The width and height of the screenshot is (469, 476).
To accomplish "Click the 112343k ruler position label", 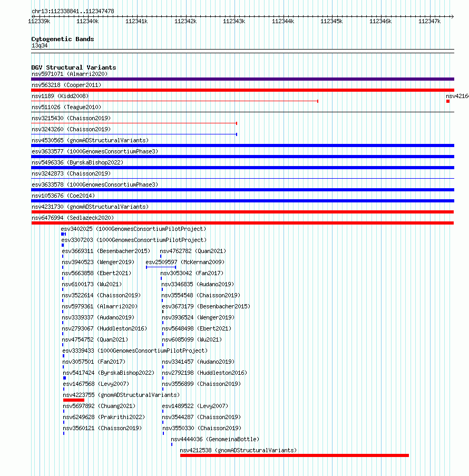I will pyautogui.click(x=234, y=22).
